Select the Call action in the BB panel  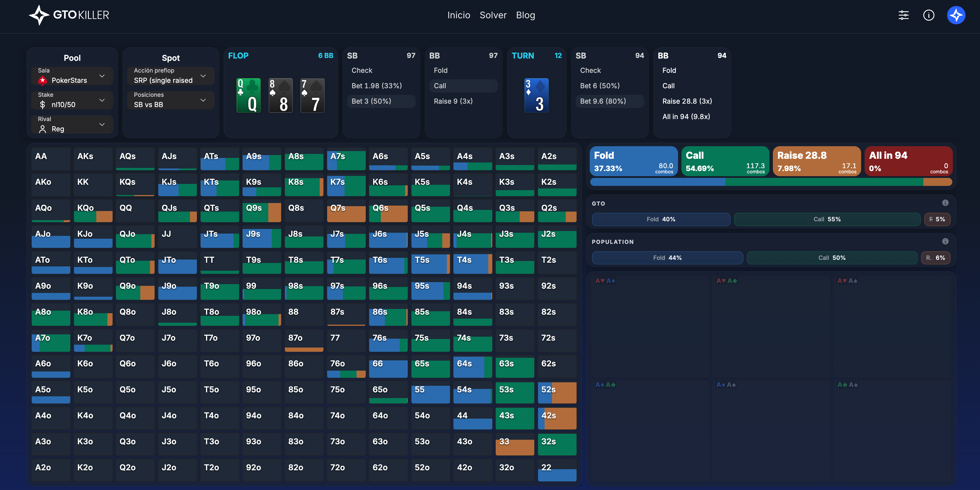pos(463,86)
